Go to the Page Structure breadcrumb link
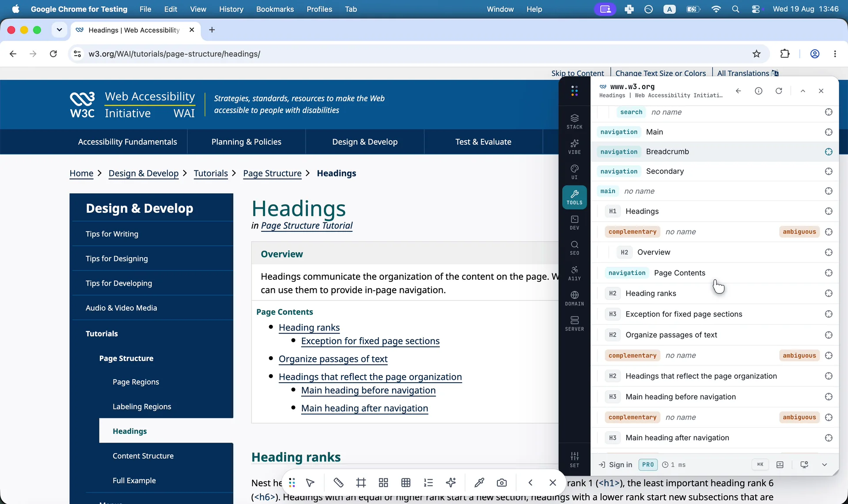The image size is (848, 504). click(x=273, y=173)
